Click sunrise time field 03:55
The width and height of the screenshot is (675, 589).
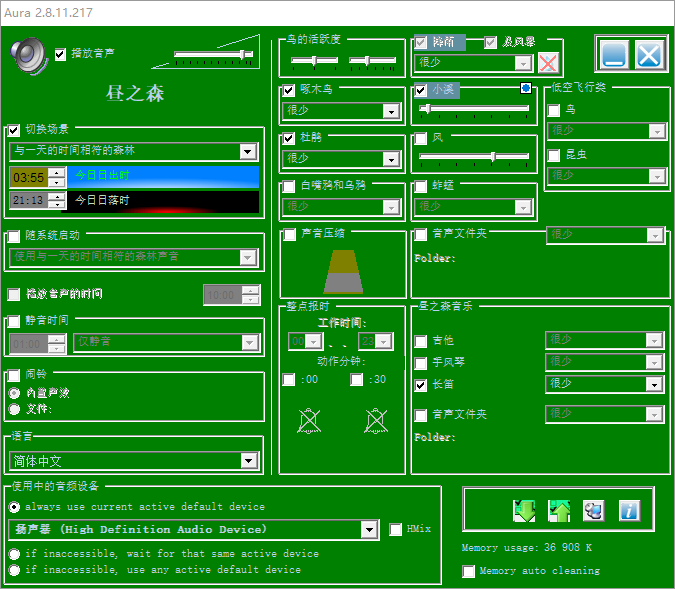tap(29, 178)
